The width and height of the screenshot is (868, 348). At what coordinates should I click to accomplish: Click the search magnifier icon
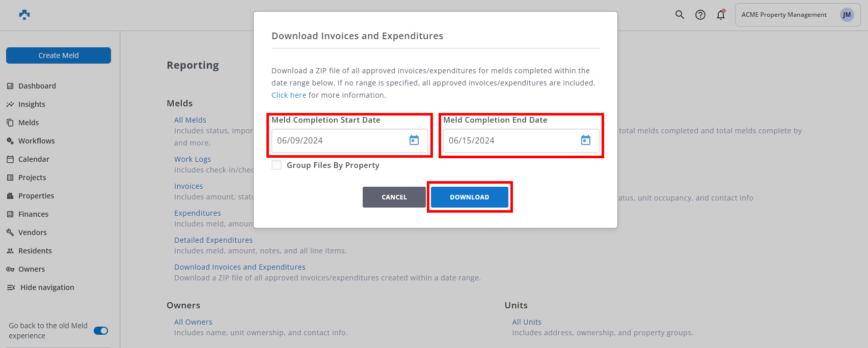pos(680,15)
